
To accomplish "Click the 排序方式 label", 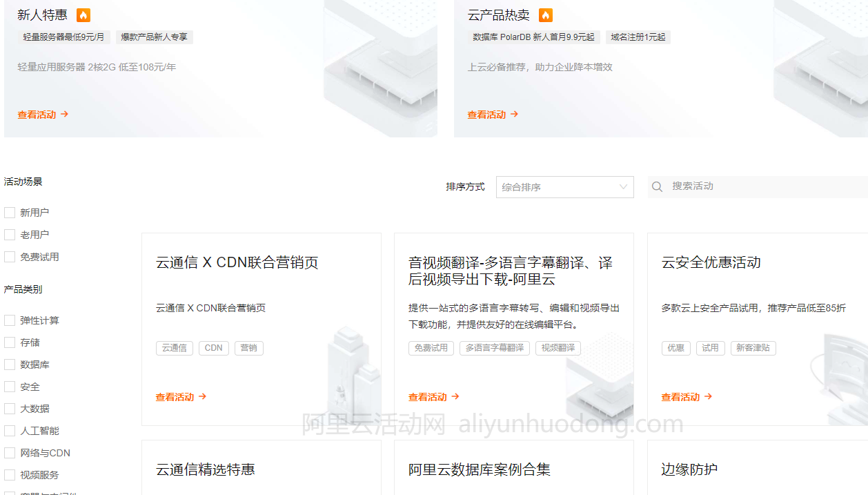I will (466, 187).
